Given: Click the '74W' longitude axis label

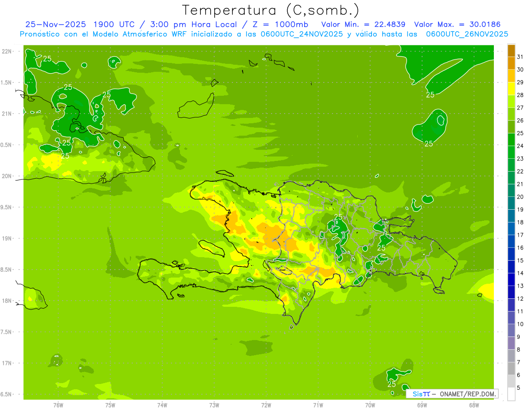Looking at the screenshot, I should coord(162,405).
